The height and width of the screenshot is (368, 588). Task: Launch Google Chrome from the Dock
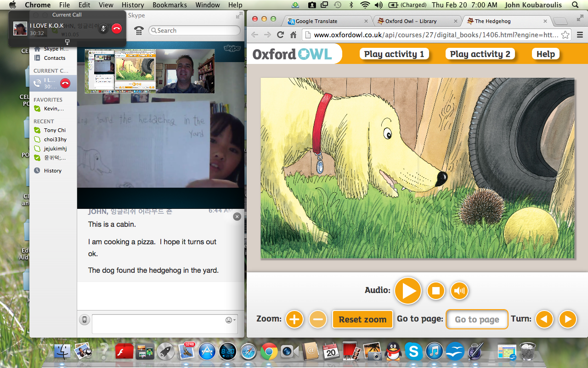[x=269, y=352]
